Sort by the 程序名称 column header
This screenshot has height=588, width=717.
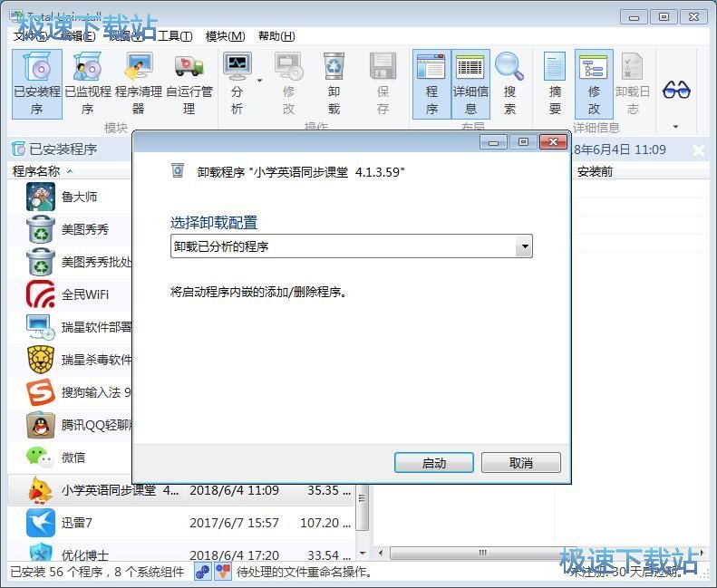[x=36, y=171]
